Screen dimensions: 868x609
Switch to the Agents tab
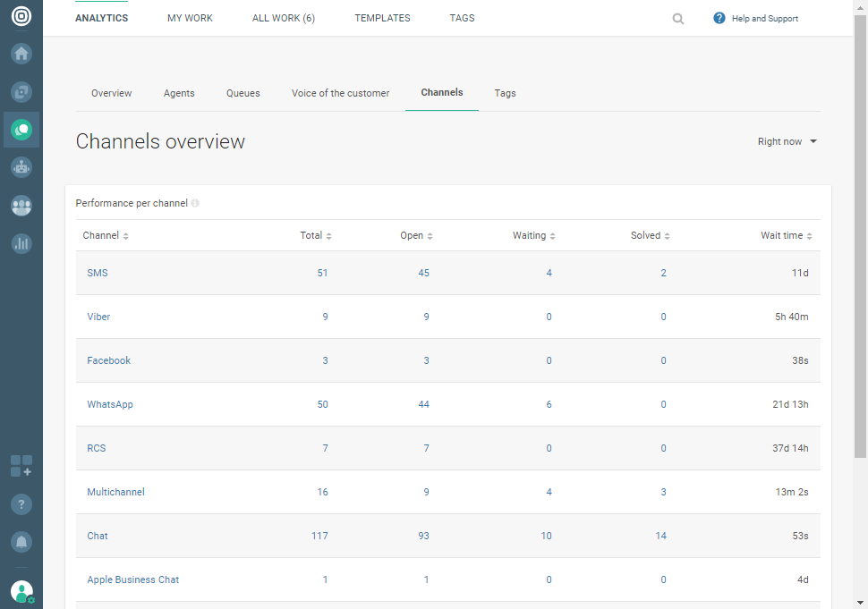click(x=179, y=93)
